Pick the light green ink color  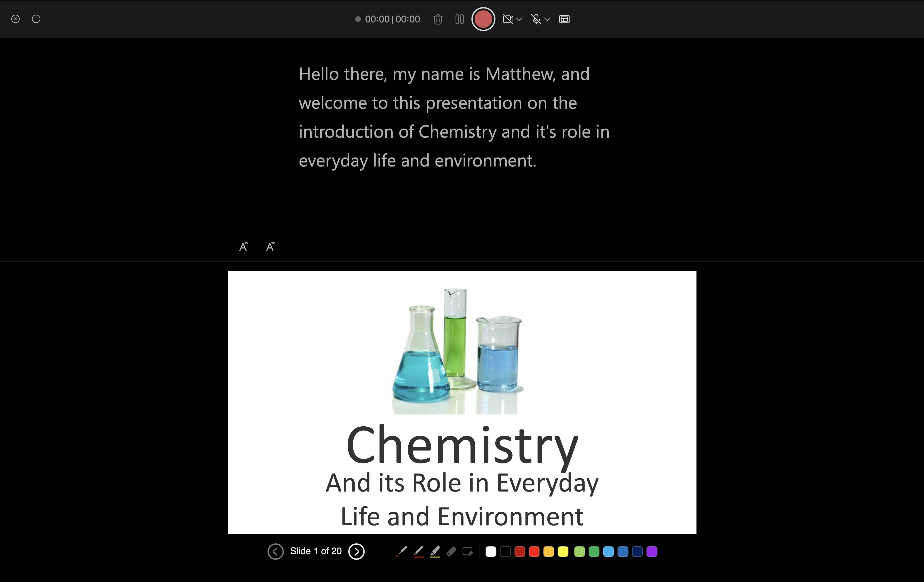(x=579, y=552)
